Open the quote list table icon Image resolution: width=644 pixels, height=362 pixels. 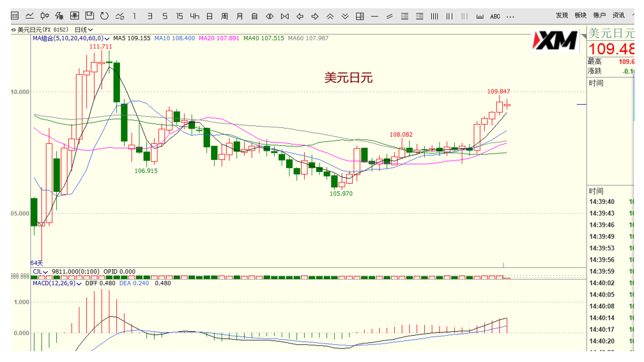click(15, 16)
